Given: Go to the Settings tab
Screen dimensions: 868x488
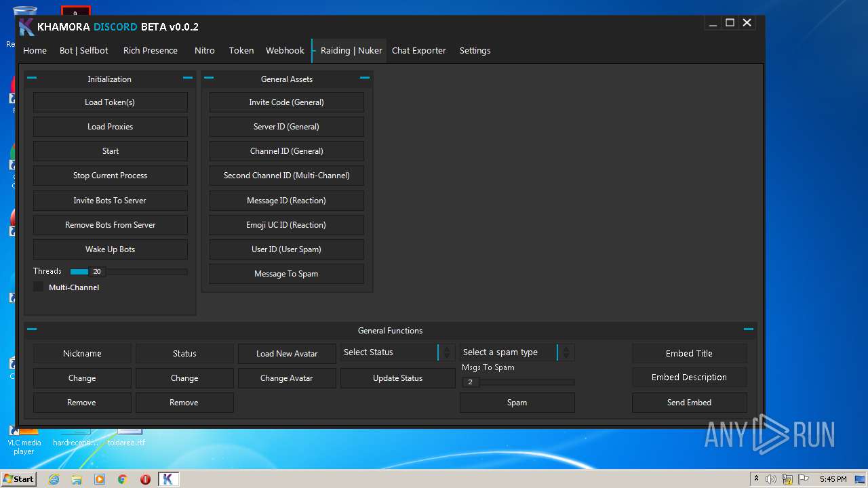Looking at the screenshot, I should pyautogui.click(x=475, y=51).
